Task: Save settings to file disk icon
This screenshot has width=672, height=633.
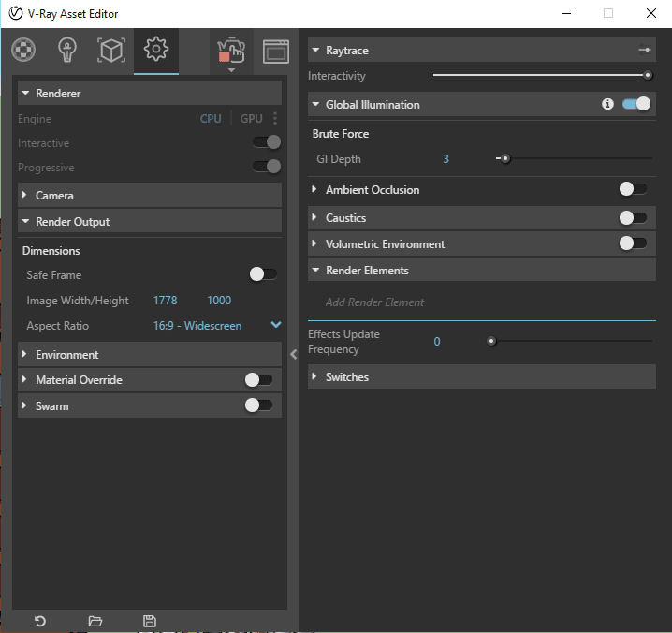Action: click(x=150, y=621)
